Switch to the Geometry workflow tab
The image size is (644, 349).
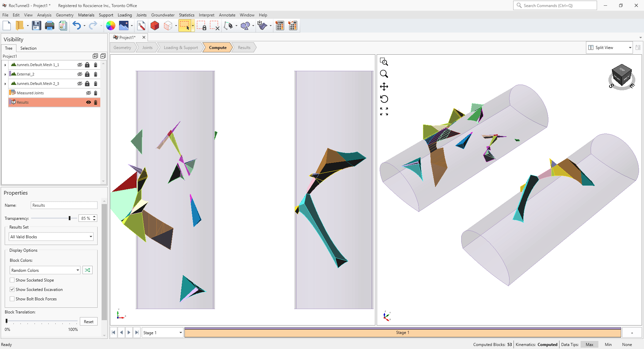coord(122,47)
